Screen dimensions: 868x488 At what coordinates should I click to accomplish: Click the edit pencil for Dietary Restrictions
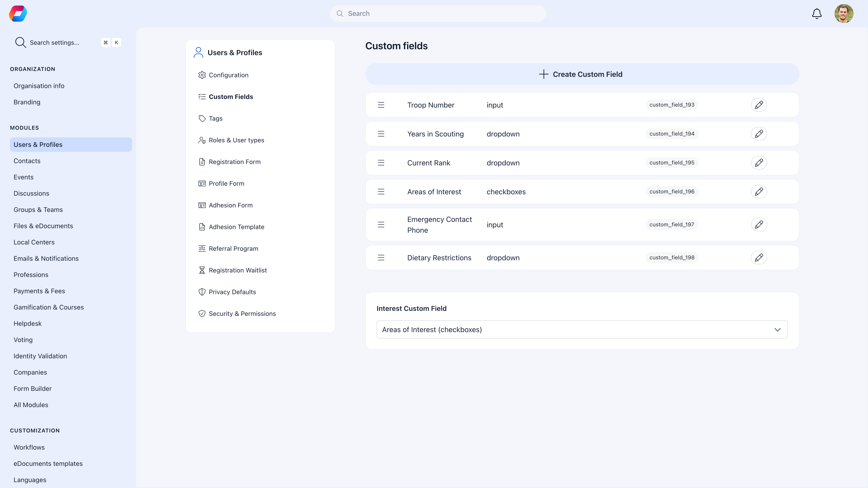(x=759, y=258)
